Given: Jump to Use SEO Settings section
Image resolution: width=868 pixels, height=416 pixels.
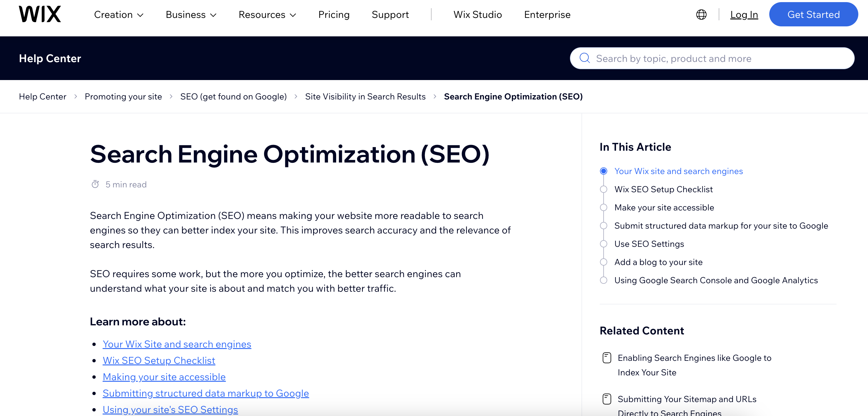Looking at the screenshot, I should point(649,244).
